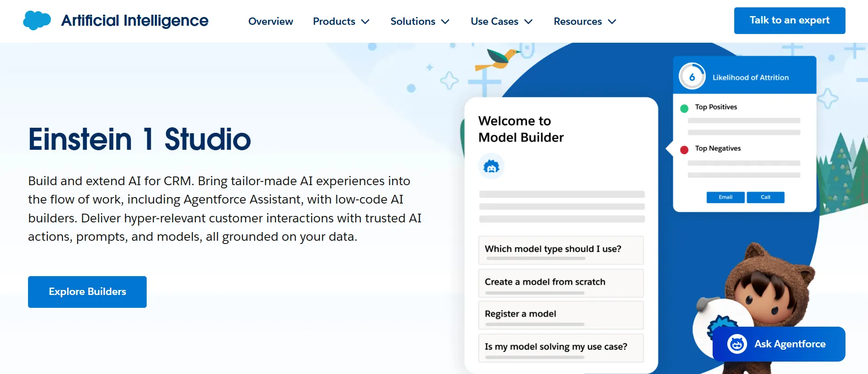Expand the Solutions chevron arrow
The height and width of the screenshot is (374, 868).
point(445,22)
